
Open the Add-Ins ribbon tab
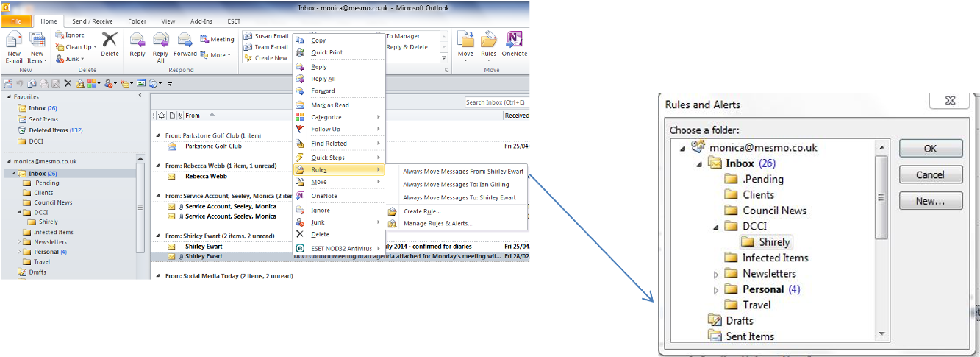201,22
